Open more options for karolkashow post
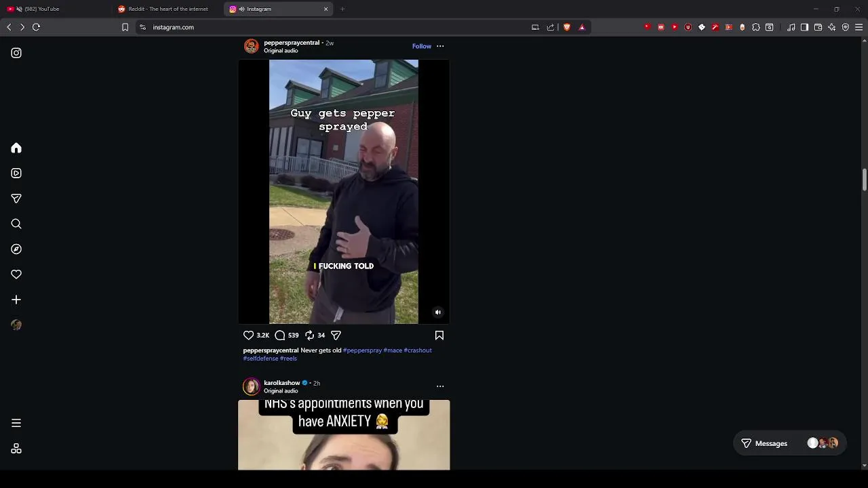868x488 pixels. coord(440,386)
